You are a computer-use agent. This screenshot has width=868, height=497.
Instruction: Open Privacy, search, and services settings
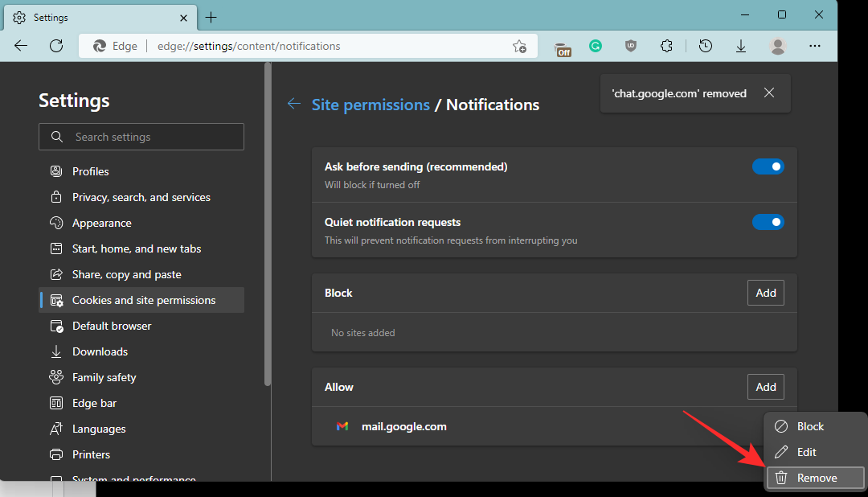point(141,197)
